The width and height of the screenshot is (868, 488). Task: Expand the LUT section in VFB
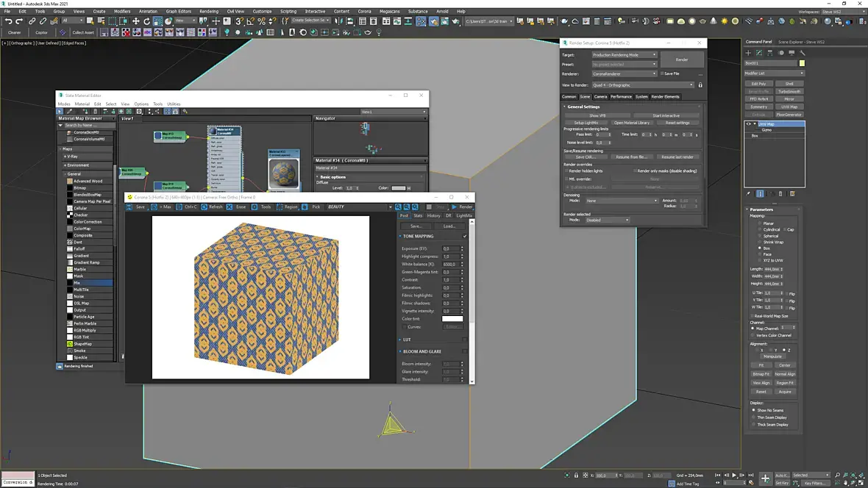coord(407,340)
